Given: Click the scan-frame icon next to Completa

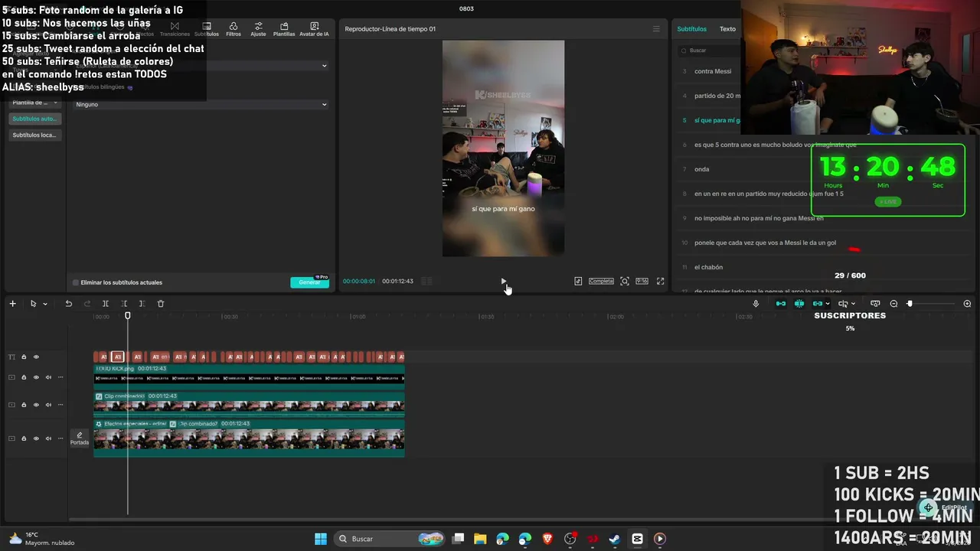Looking at the screenshot, I should click(625, 281).
